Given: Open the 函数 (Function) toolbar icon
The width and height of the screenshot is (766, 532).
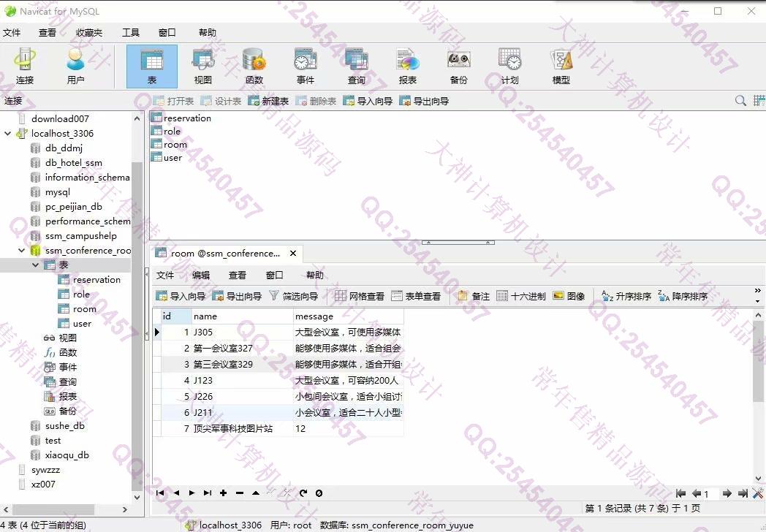Looking at the screenshot, I should (x=254, y=66).
